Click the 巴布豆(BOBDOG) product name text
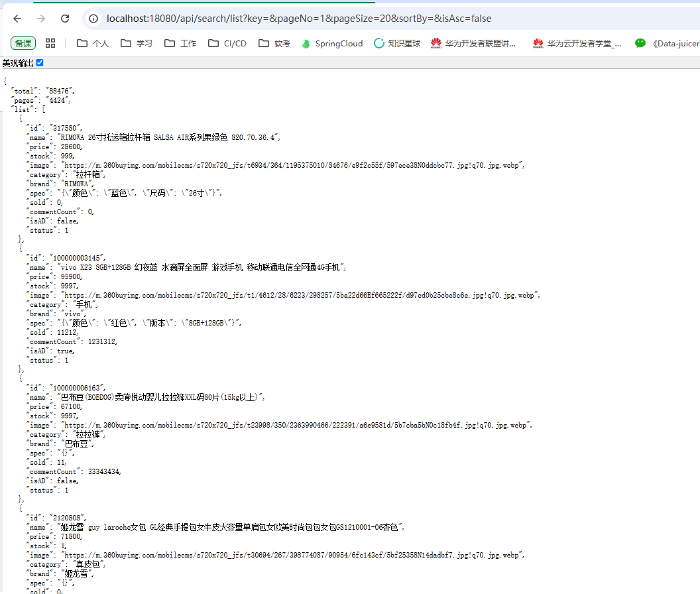This screenshot has width=700, height=594. pyautogui.click(x=160, y=398)
